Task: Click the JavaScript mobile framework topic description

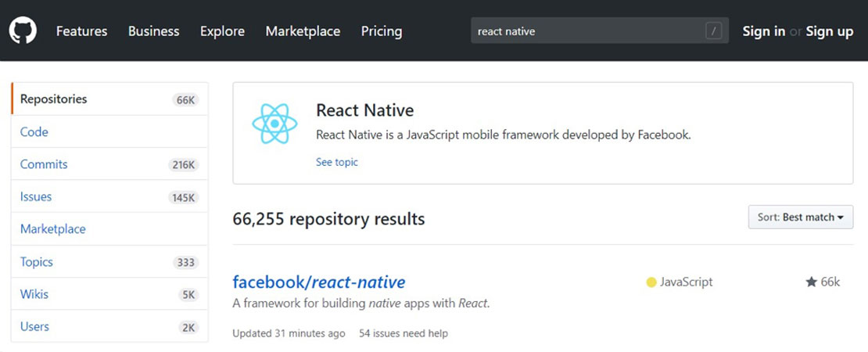Action: [x=503, y=135]
